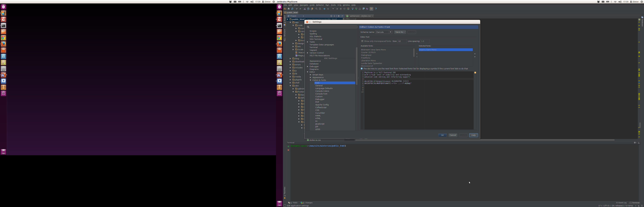The height and width of the screenshot is (207, 644).
Task: Click the Copy toolbar icon
Action: (308, 9)
